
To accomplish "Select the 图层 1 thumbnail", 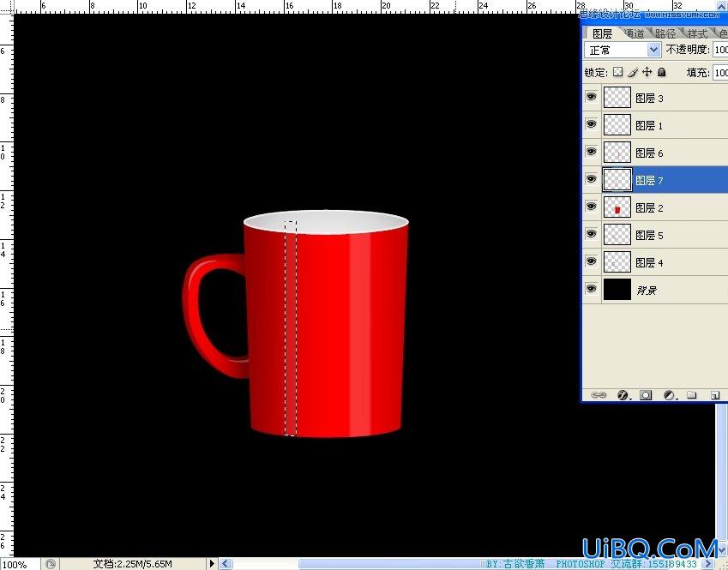I will coord(617,124).
